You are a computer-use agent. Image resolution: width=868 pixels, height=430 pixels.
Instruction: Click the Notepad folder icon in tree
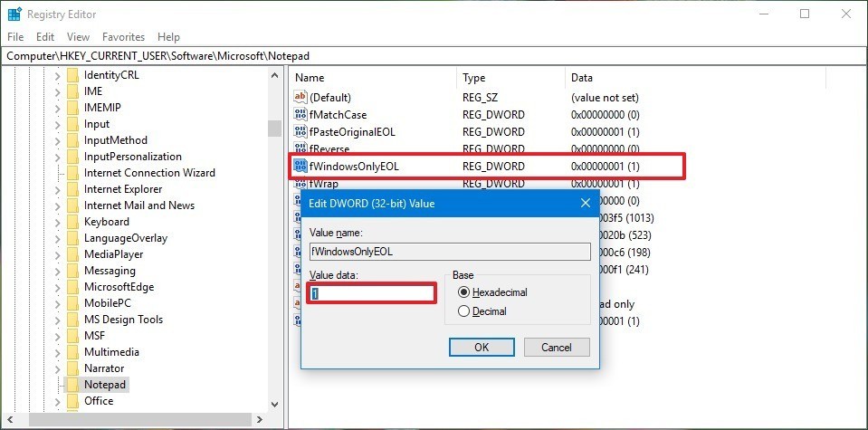(72, 385)
